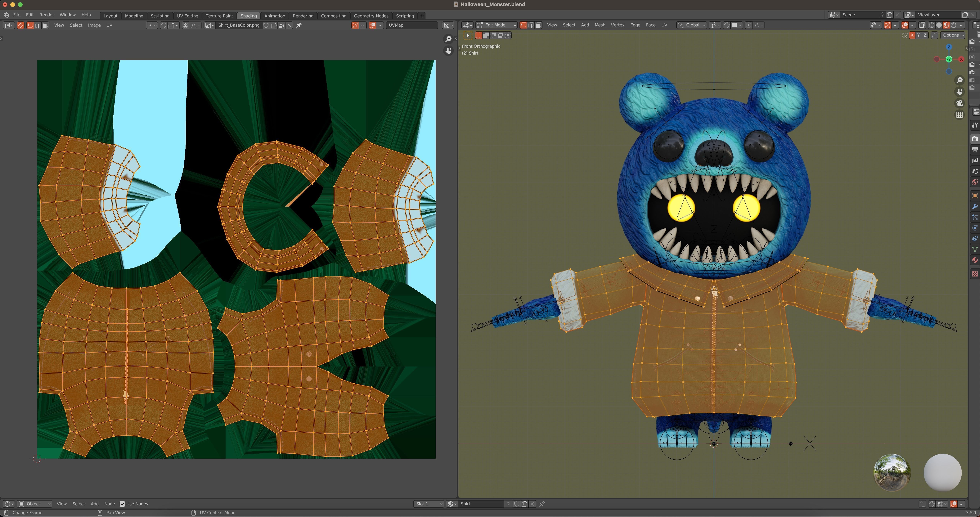Open image file next to Shirt_BaseColor.png

pyautogui.click(x=281, y=25)
